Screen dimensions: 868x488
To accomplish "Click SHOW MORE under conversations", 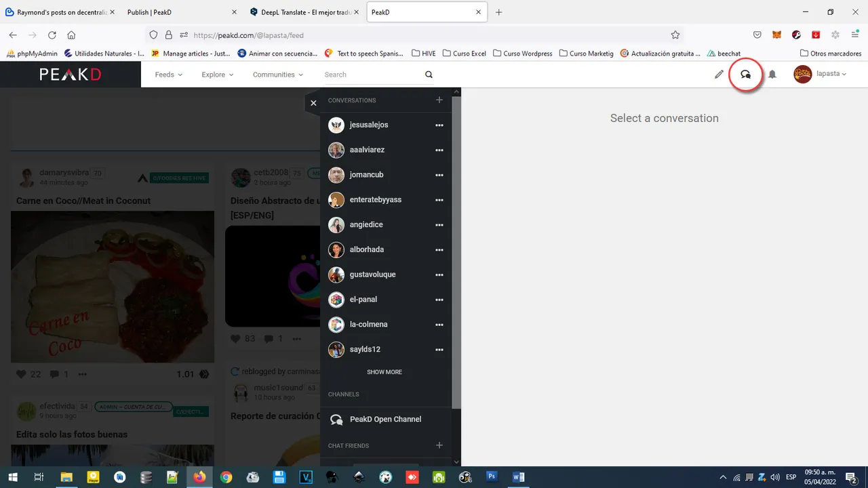I will [384, 372].
